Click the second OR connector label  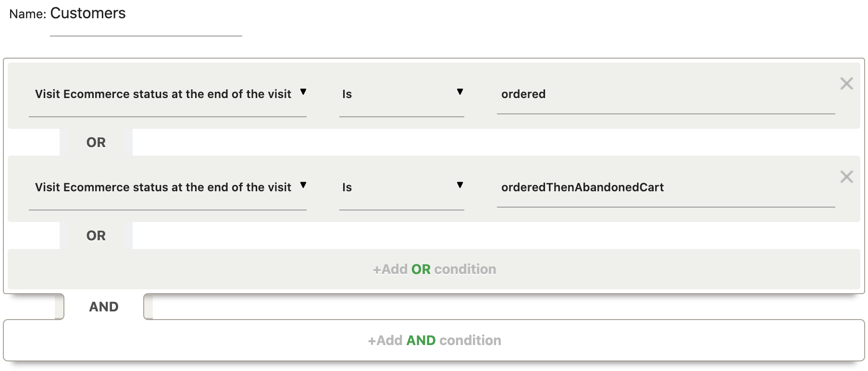click(96, 235)
